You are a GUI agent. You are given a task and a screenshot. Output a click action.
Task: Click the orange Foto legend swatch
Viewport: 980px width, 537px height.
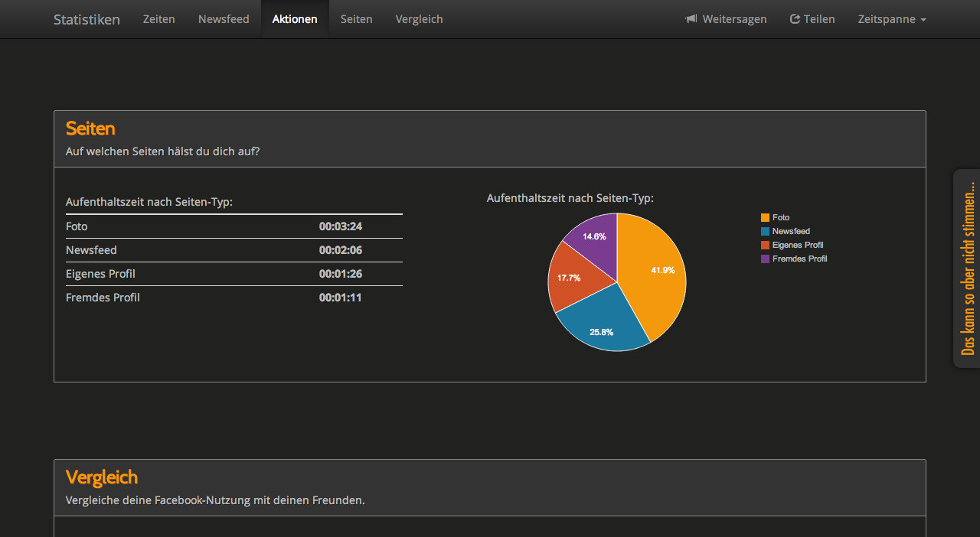(x=765, y=218)
